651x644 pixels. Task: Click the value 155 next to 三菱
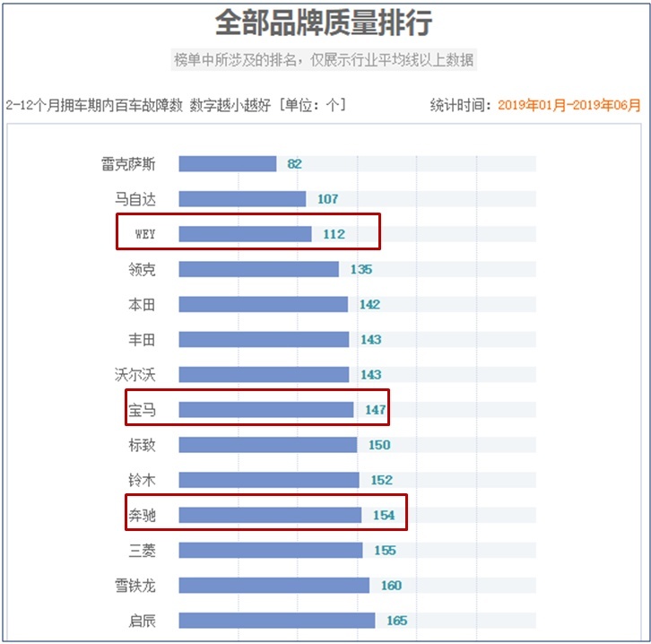(386, 550)
